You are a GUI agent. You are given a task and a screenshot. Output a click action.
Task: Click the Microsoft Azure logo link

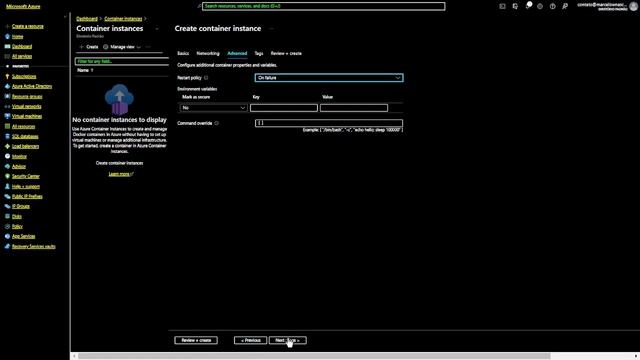[x=23, y=7]
